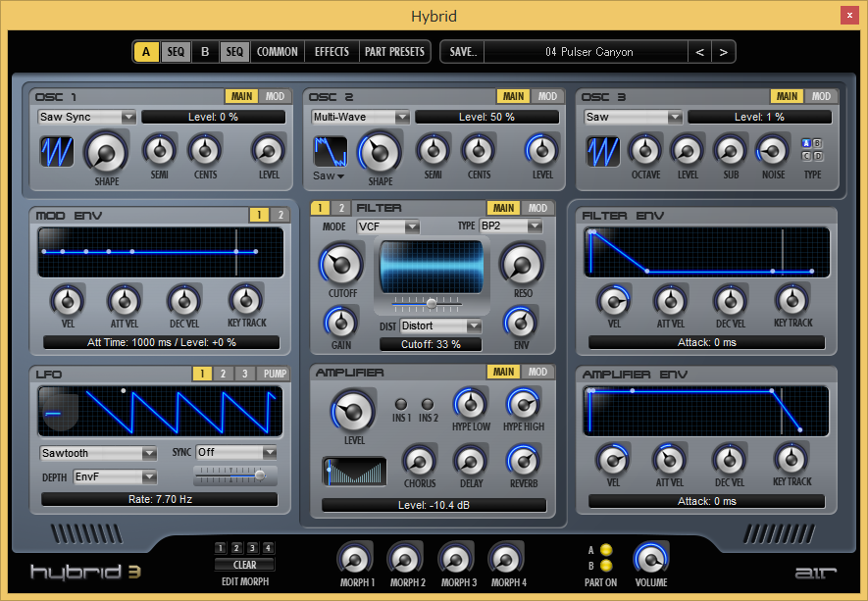The image size is (868, 601).
Task: Click the master VOLUME knob
Action: point(651,559)
